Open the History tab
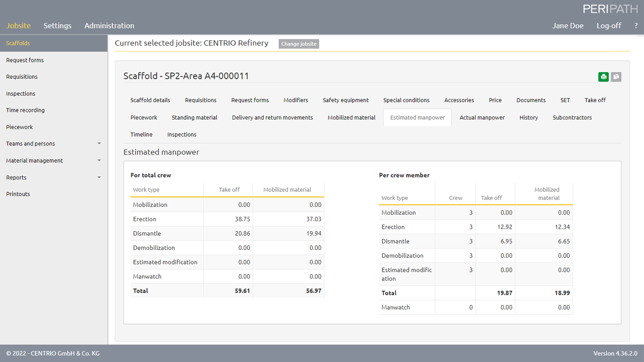 [x=528, y=117]
